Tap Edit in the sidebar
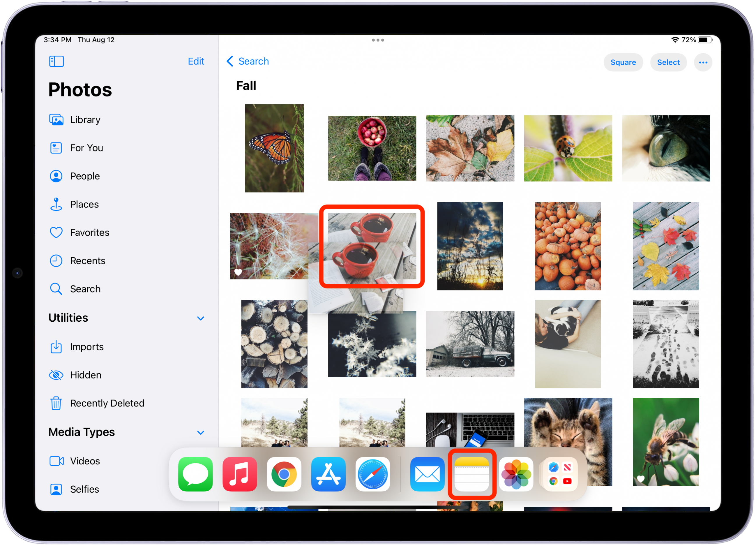 click(196, 61)
